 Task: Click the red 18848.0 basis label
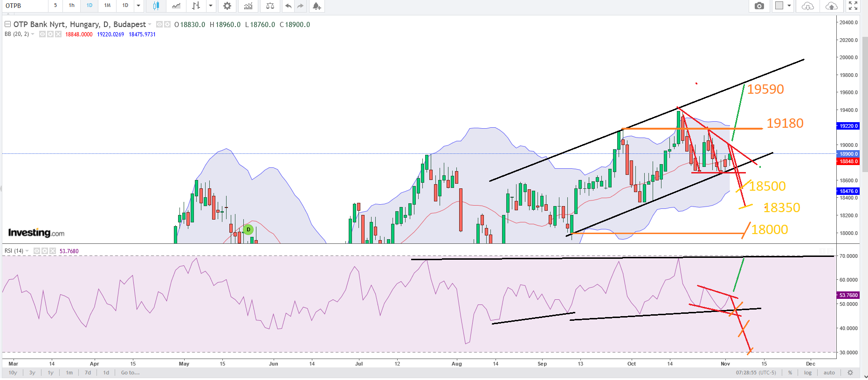point(848,161)
